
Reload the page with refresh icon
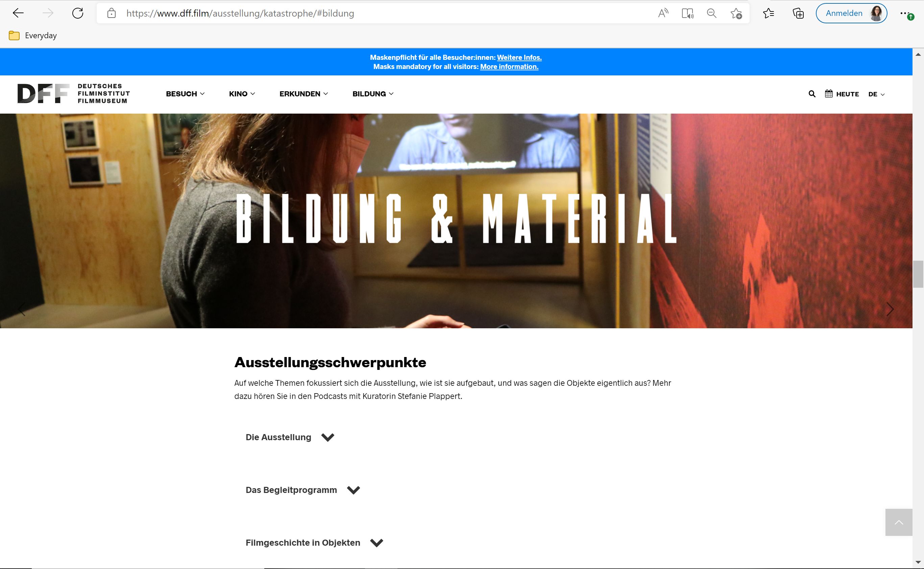[x=77, y=13]
